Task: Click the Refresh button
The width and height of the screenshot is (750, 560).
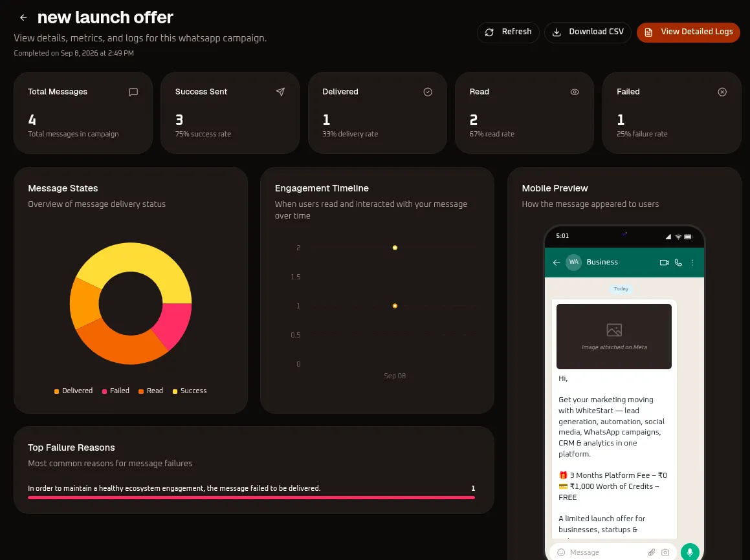Action: point(508,32)
